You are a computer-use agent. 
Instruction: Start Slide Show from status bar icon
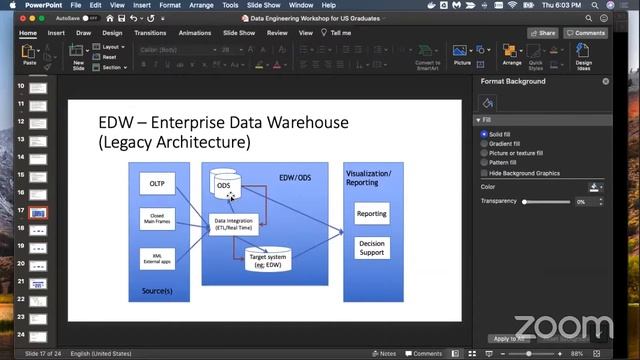coord(489,353)
